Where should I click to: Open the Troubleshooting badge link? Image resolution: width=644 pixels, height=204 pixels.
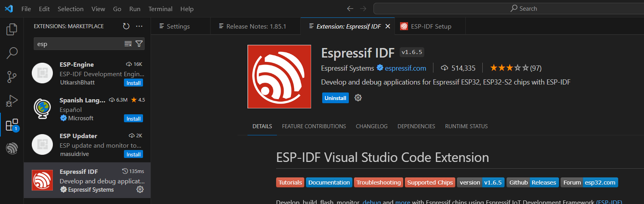379,183
